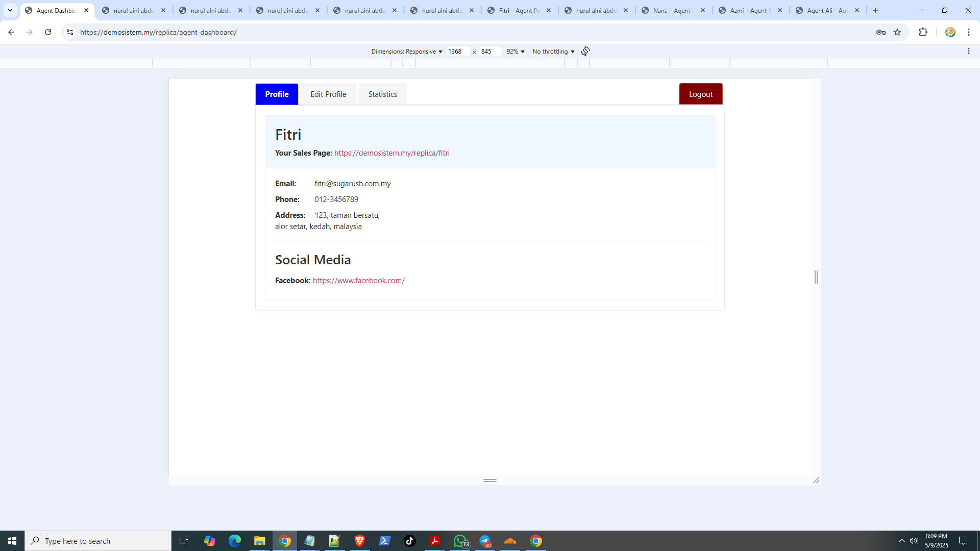
Task: Click the phone number 012-3456789
Action: [336, 199]
